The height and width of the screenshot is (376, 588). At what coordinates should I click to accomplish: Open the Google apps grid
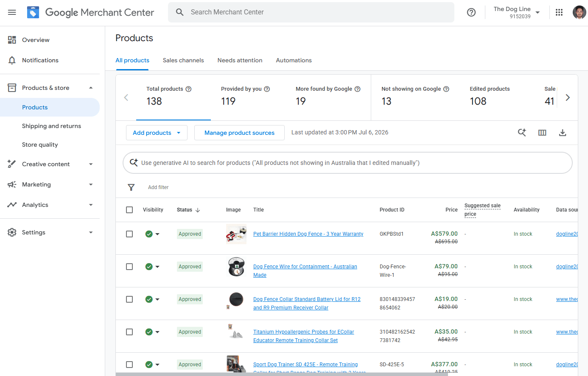(559, 12)
